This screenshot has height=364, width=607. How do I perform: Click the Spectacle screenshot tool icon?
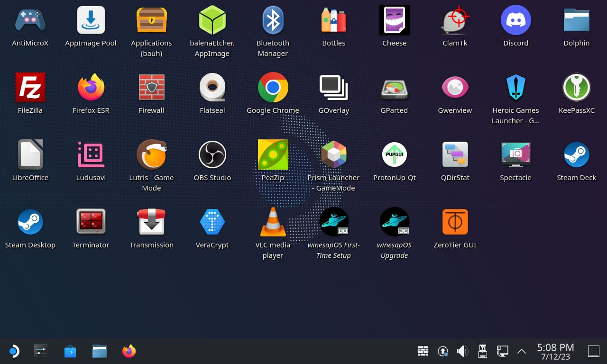coord(515,155)
